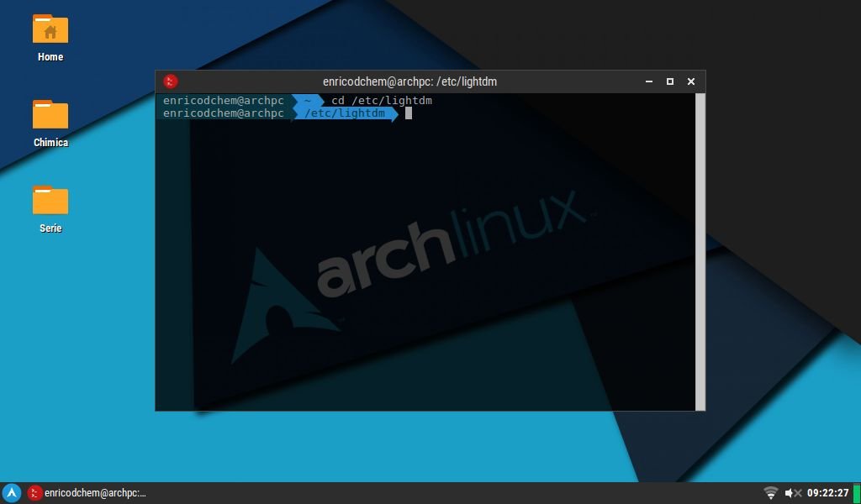The image size is (861, 504).
Task: Close the terminal window
Action: pos(691,81)
